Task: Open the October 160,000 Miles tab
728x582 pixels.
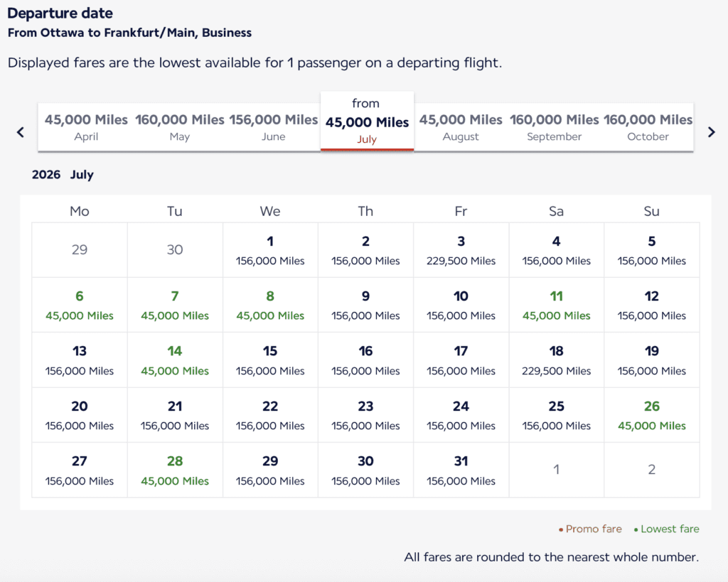Action: 648,127
